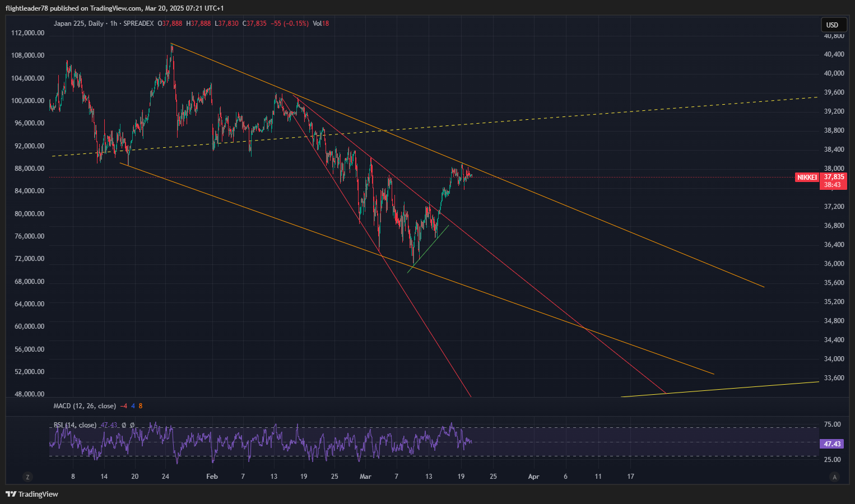The image size is (855, 504).
Task: Click the flightleader78 author name in the header
Action: 27,8
